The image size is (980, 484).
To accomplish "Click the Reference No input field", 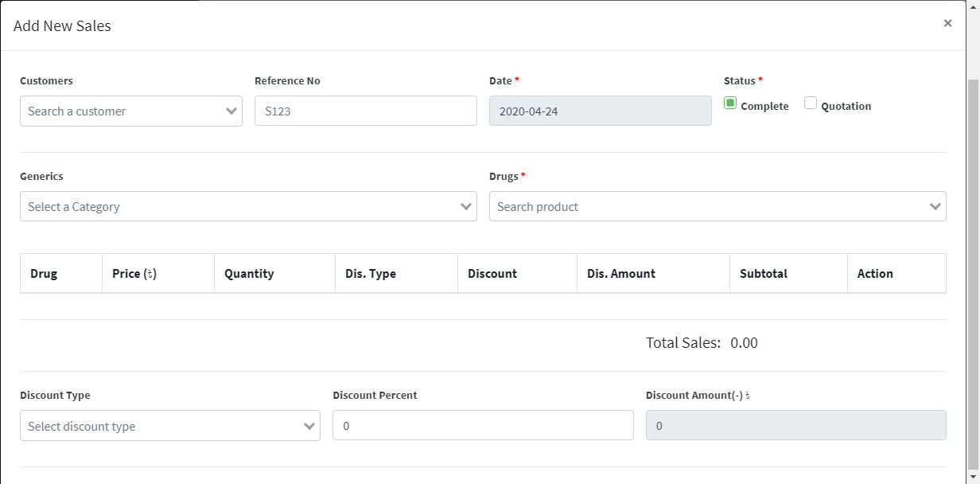I will click(365, 111).
